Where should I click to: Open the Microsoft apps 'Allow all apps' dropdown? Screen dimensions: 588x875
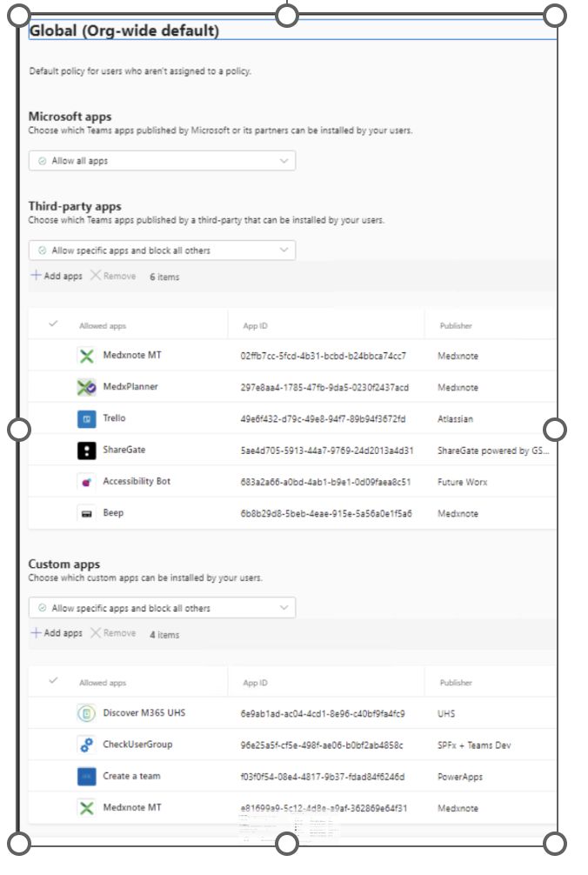click(x=162, y=161)
